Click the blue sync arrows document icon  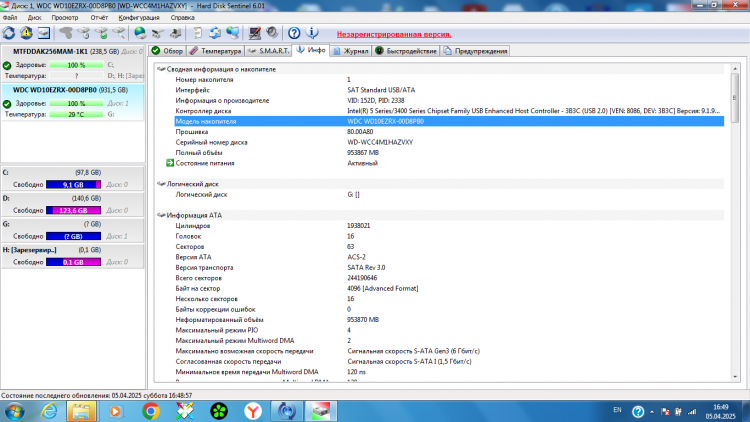pyautogui.click(x=215, y=33)
